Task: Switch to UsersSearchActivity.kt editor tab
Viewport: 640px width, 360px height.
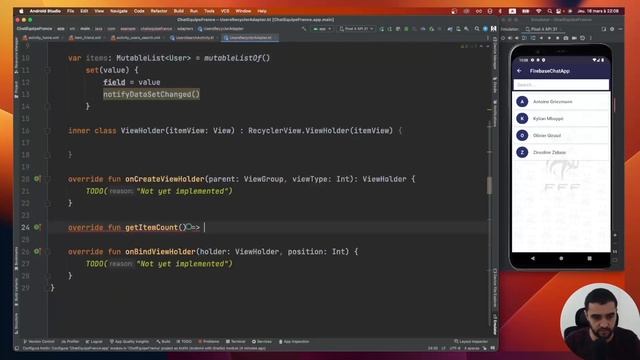Action: pyautogui.click(x=194, y=38)
